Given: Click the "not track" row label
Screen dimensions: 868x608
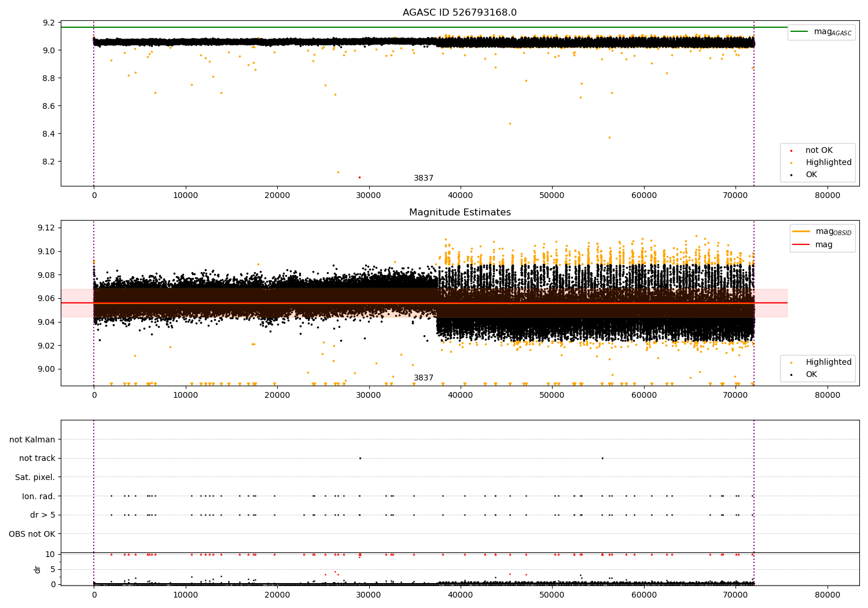Looking at the screenshot, I should [x=37, y=459].
